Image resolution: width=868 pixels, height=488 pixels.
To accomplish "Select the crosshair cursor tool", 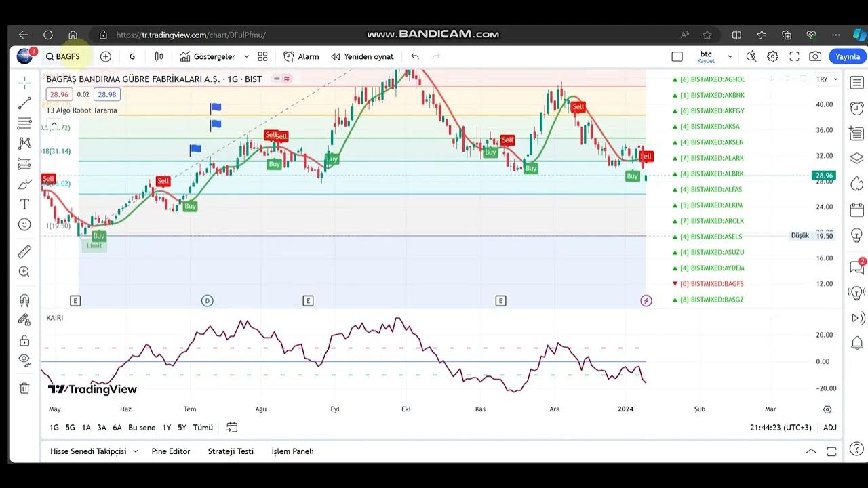I will click(x=24, y=83).
